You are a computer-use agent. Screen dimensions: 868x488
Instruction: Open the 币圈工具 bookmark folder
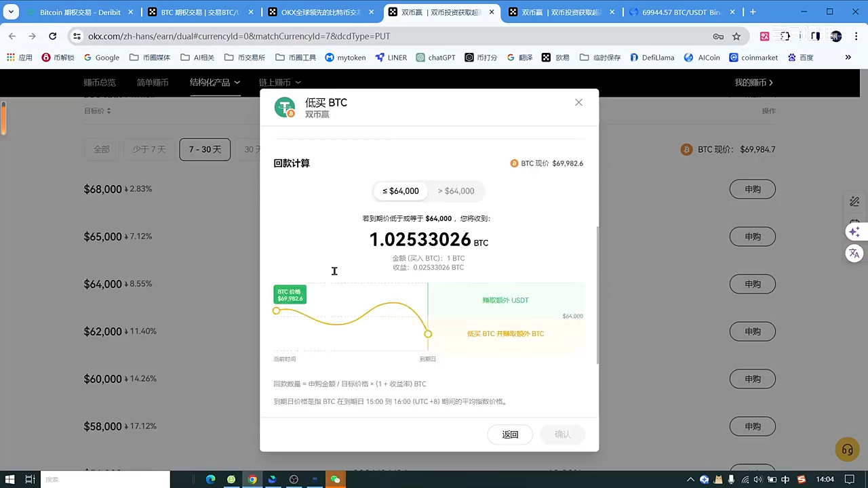coord(295,58)
